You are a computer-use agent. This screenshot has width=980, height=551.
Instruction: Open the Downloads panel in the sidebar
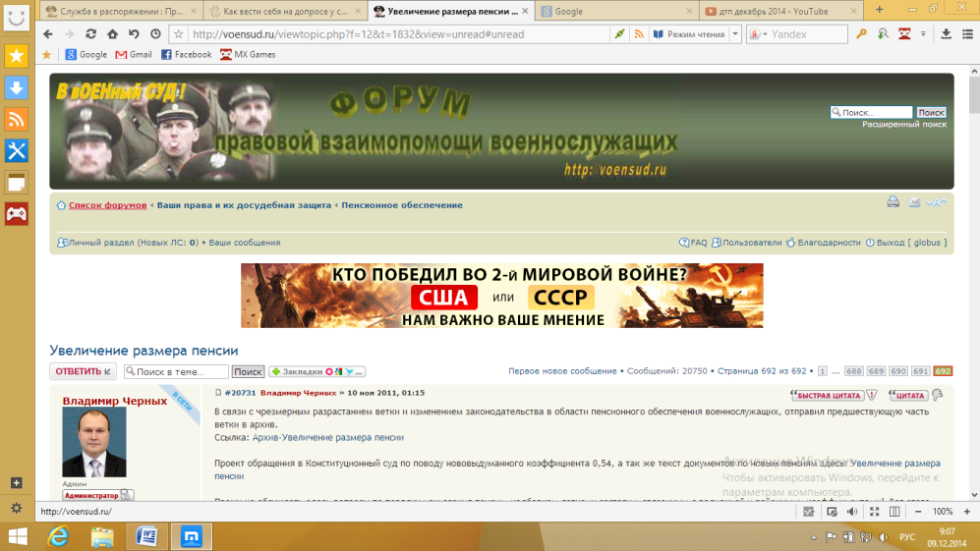pyautogui.click(x=16, y=87)
